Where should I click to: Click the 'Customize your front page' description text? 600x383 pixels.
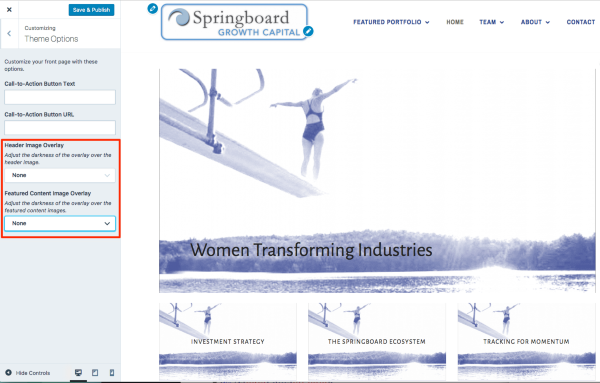click(x=51, y=65)
